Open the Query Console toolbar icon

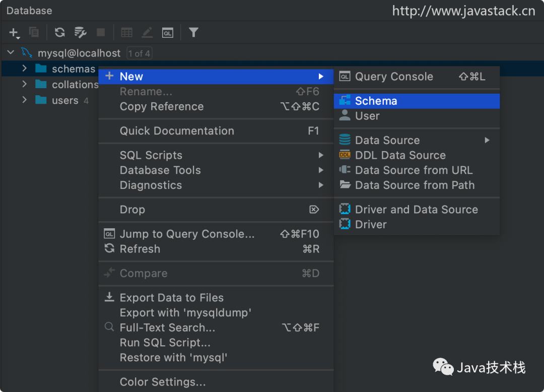(x=168, y=33)
